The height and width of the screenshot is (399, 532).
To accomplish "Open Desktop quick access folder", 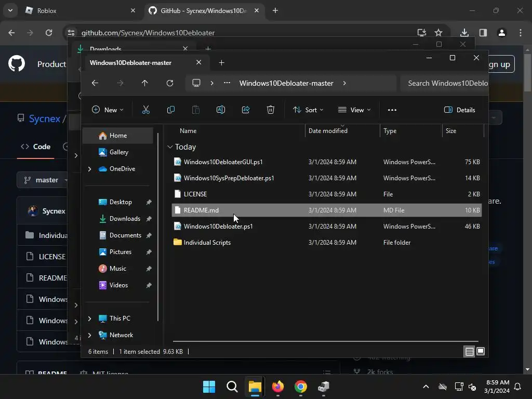I will point(121,202).
